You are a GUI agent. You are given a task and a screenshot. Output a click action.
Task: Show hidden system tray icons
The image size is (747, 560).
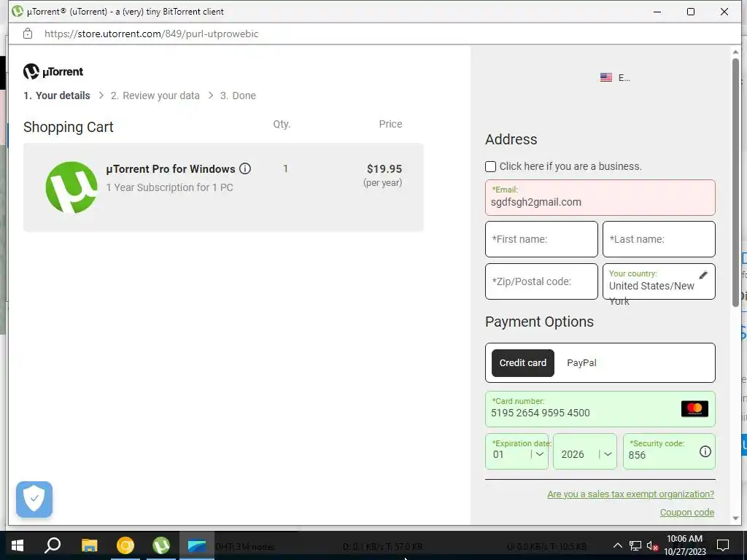pyautogui.click(x=617, y=545)
